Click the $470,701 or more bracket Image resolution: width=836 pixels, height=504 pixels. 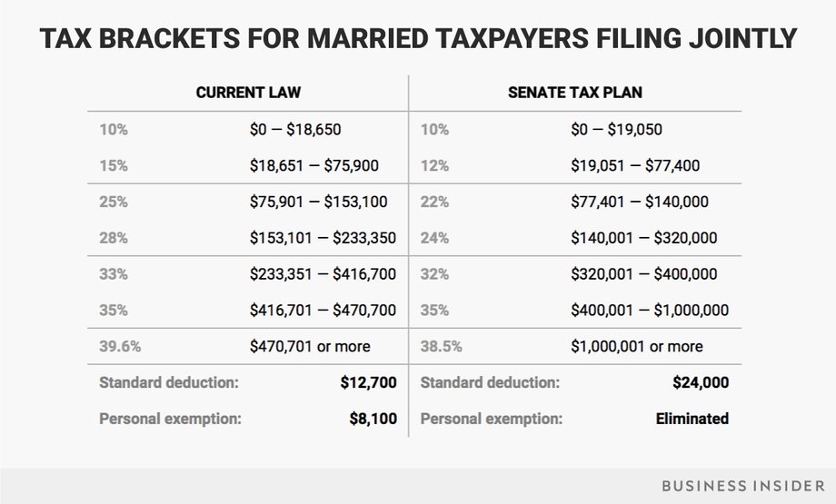click(310, 346)
